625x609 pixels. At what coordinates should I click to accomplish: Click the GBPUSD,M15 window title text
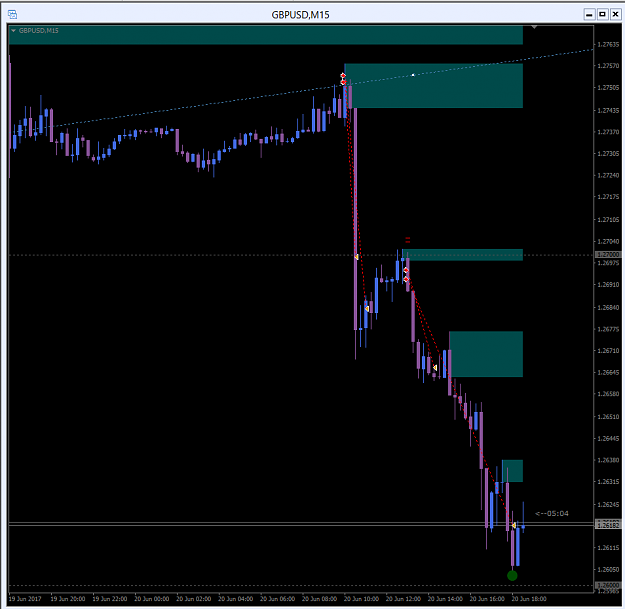click(x=300, y=15)
